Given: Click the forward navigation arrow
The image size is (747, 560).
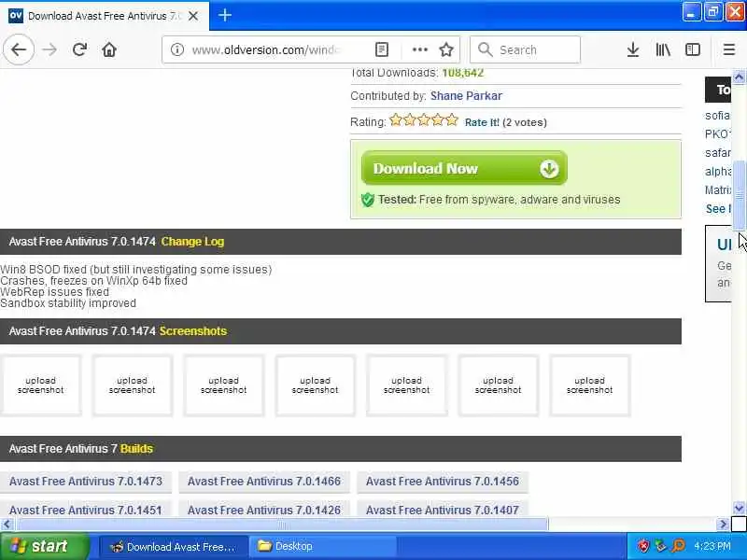Looking at the screenshot, I should (x=49, y=49).
